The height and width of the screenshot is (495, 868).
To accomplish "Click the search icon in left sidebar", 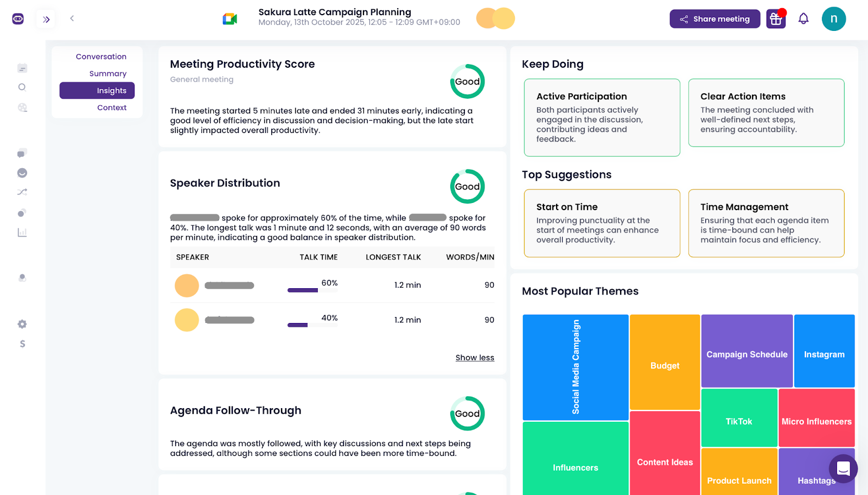I will coord(22,87).
